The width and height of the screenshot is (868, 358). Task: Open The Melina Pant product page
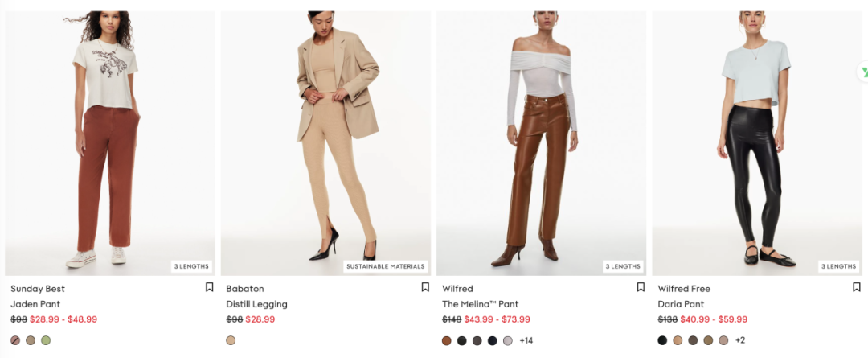[x=480, y=304]
